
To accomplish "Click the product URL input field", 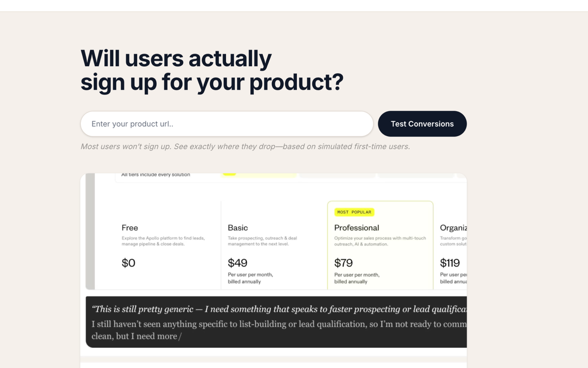I will coord(226,124).
